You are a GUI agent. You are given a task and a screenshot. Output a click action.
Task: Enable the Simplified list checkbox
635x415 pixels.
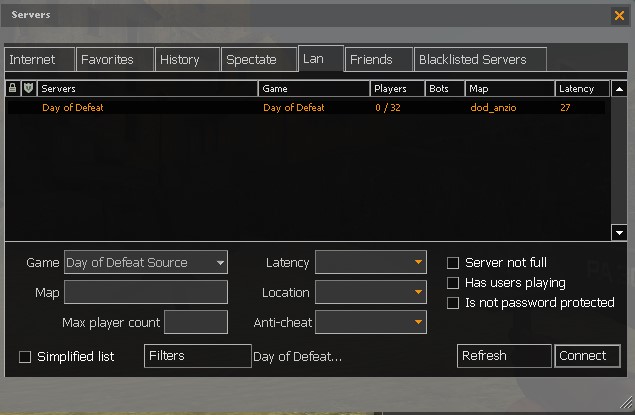click(25, 357)
